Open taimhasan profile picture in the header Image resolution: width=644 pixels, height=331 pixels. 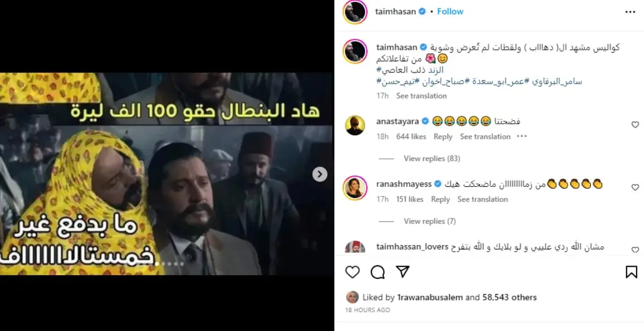tap(355, 12)
